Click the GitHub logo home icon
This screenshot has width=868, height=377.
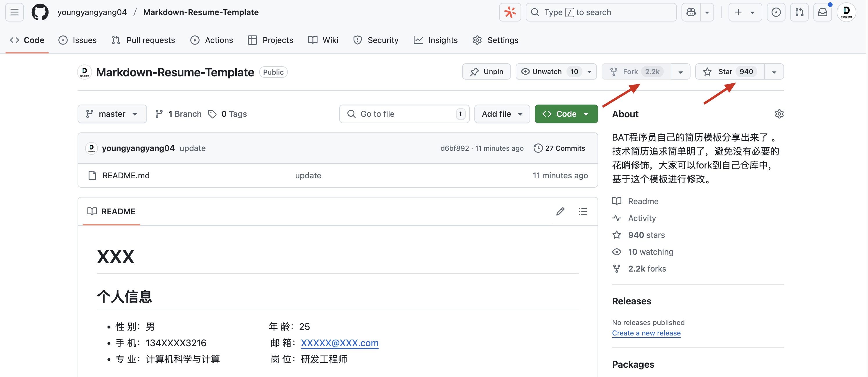pyautogui.click(x=40, y=12)
